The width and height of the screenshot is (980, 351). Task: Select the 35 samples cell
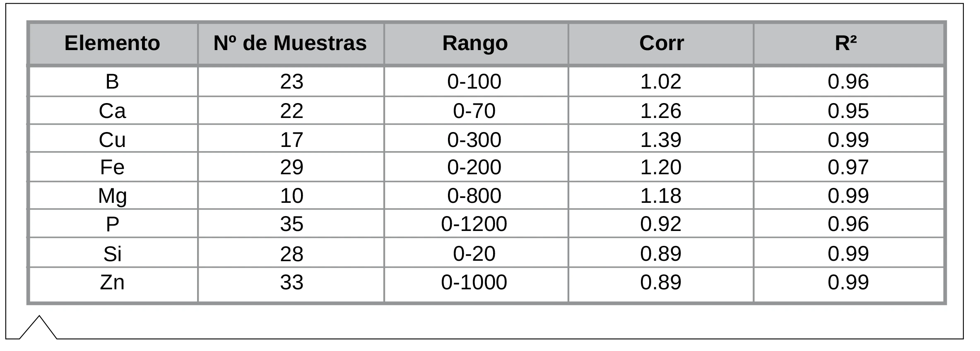coord(292,224)
